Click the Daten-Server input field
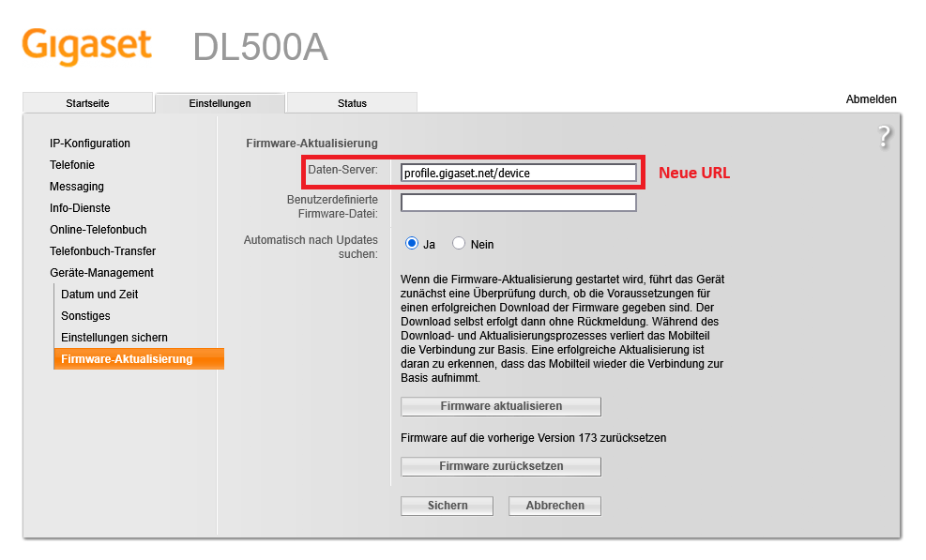 click(518, 172)
